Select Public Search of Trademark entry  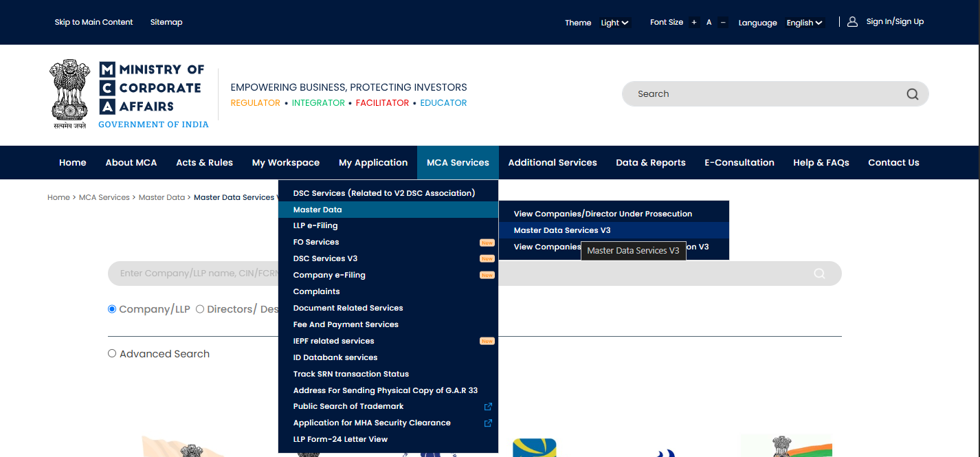[388, 406]
